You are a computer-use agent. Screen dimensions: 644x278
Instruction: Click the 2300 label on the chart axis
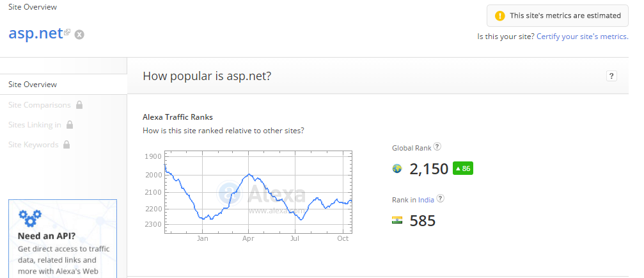[x=153, y=225]
